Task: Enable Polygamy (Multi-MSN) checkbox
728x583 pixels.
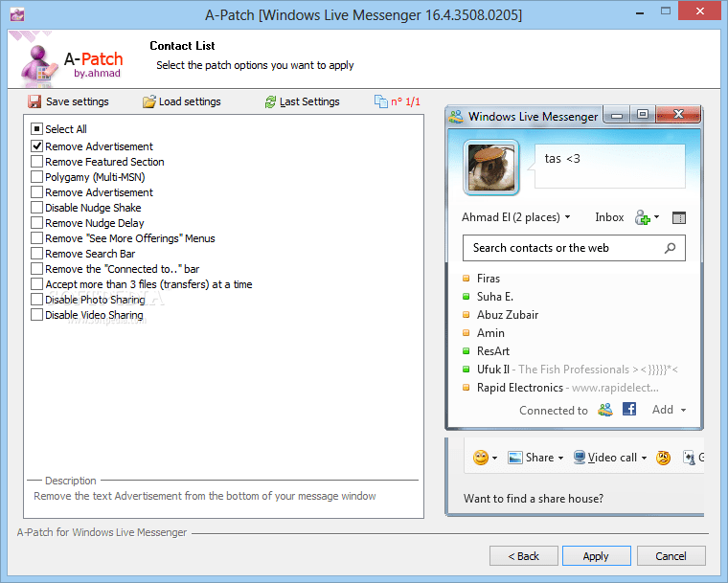Action: pyautogui.click(x=37, y=177)
